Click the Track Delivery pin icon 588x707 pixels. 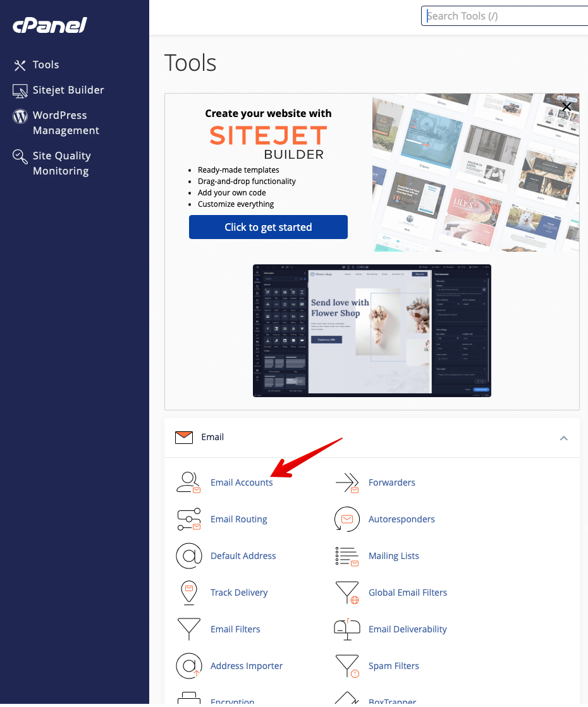pos(189,593)
